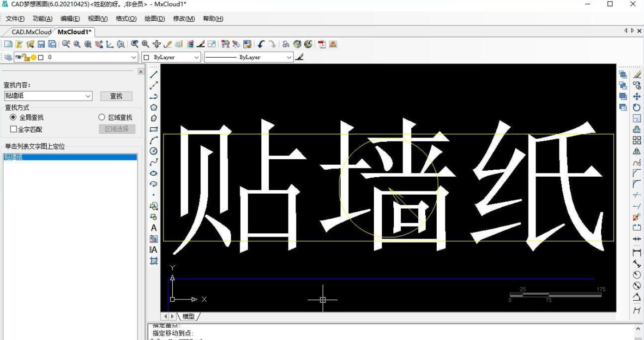
Task: Click the Undo arrow icon
Action: tap(261, 44)
